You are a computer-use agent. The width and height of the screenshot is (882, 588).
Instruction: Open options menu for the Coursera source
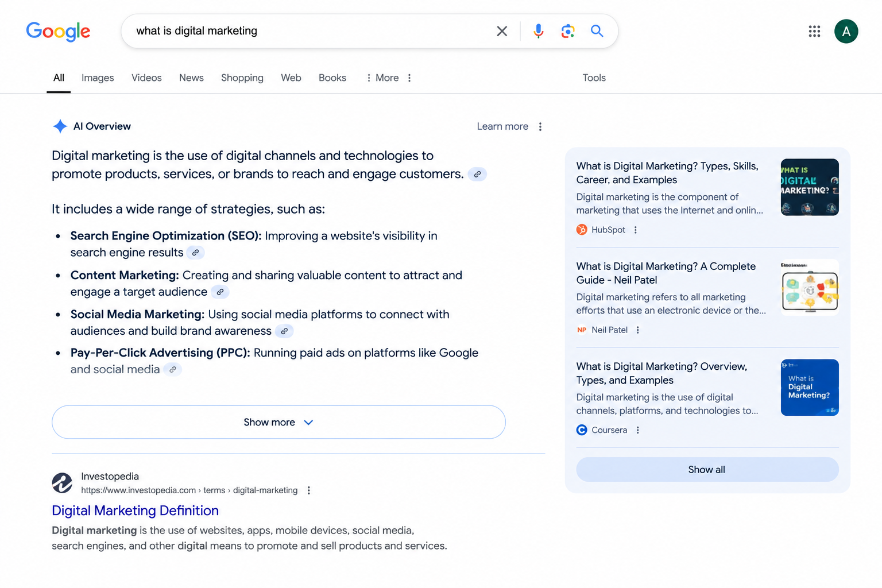pos(637,430)
